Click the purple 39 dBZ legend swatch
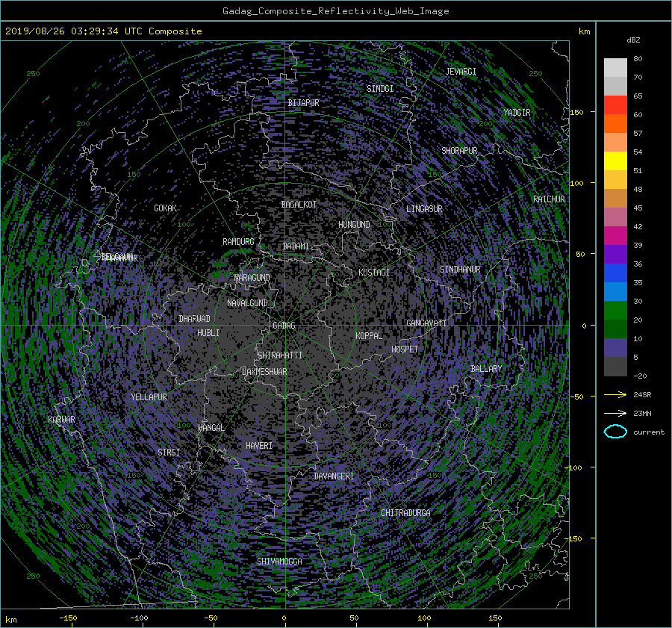This screenshot has height=628, width=672. pos(615,254)
